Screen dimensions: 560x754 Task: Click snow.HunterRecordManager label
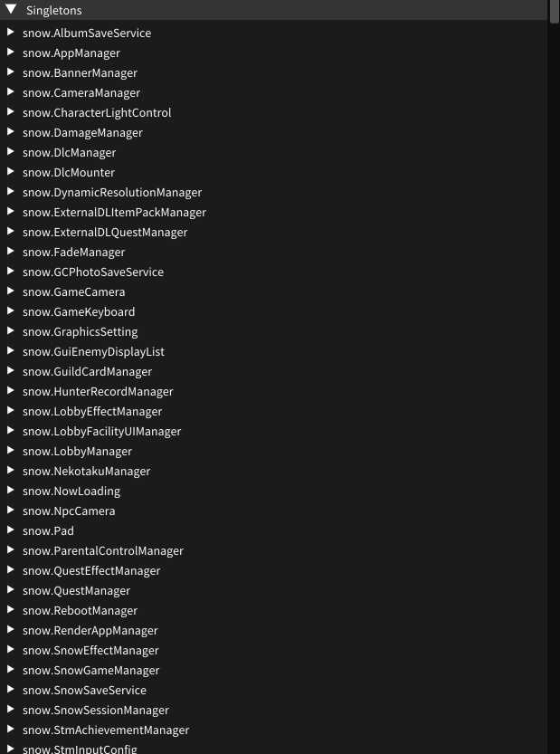coord(98,391)
